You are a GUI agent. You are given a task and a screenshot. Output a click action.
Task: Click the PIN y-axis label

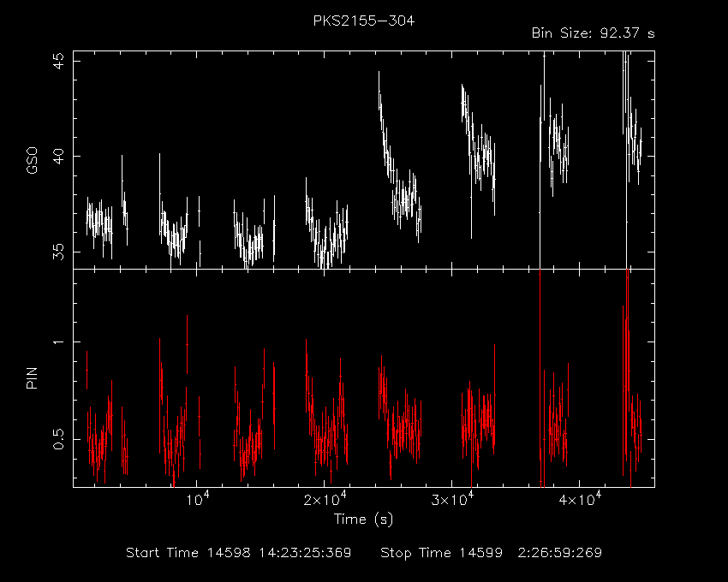coord(32,377)
